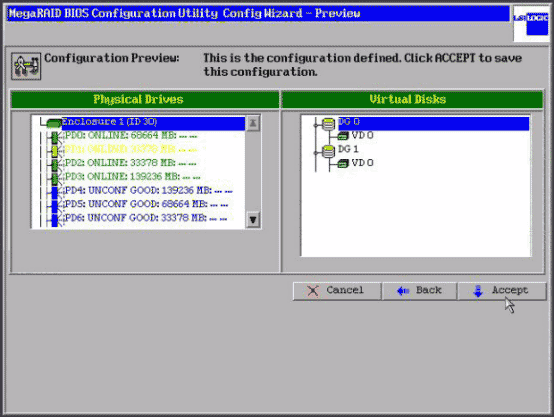Select PD6: UNCONF GOOD: 33378 MB
This screenshot has height=417, width=554.
click(x=146, y=218)
